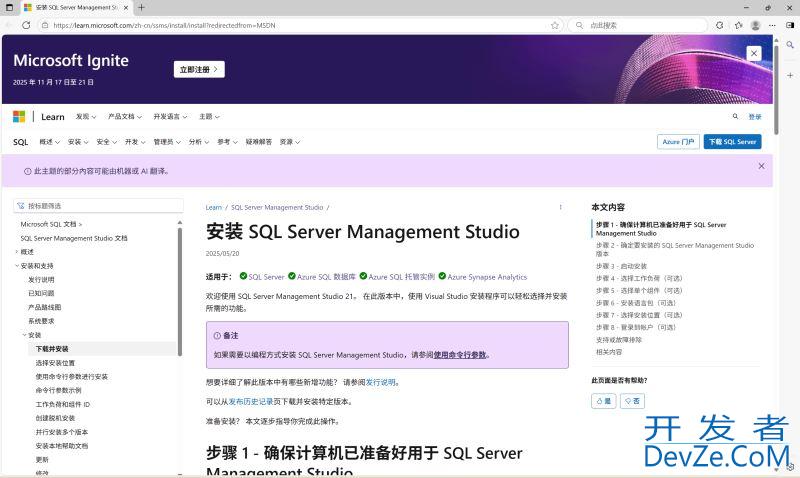This screenshot has height=478, width=800.
Task: Open the SQL 安全 dropdown
Action: click(x=107, y=142)
